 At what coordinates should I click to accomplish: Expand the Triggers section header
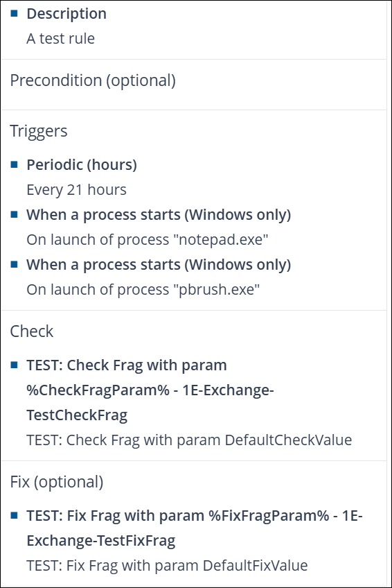tap(39, 131)
